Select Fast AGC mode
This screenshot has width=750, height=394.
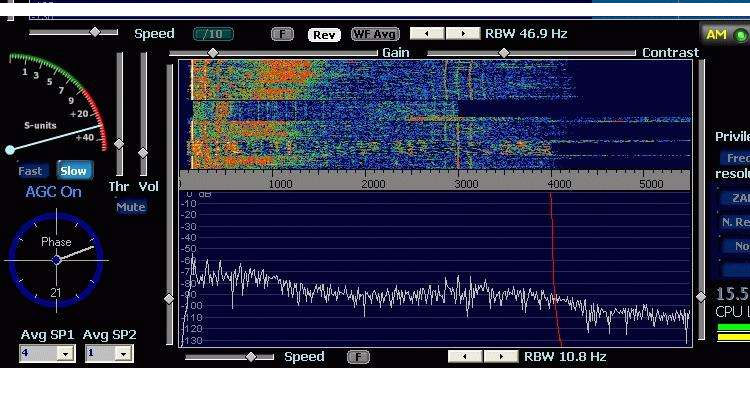[x=30, y=171]
